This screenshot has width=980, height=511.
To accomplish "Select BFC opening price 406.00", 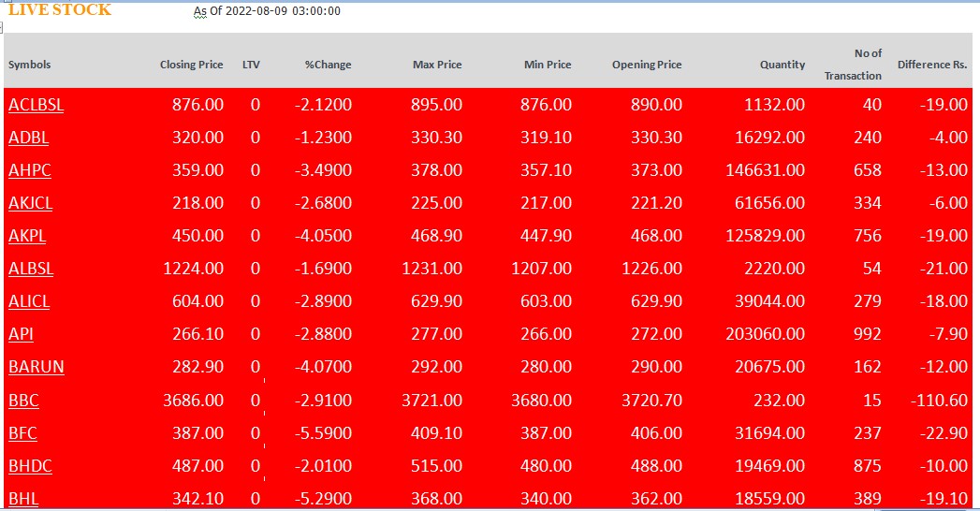I will (x=656, y=433).
